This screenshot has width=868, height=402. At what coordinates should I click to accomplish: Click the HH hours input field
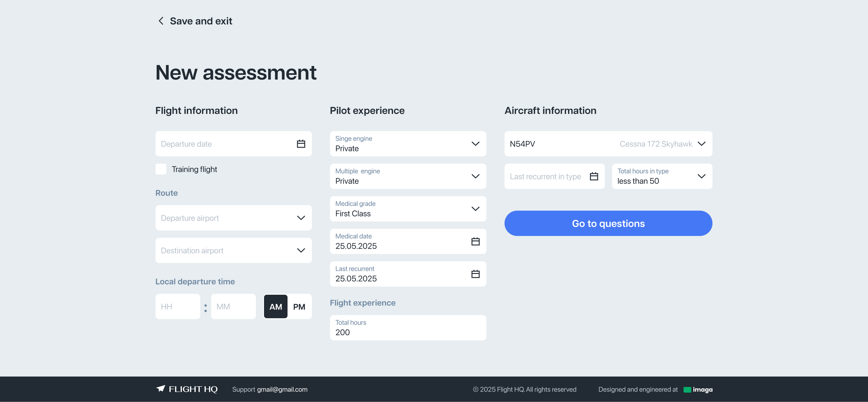click(x=178, y=306)
